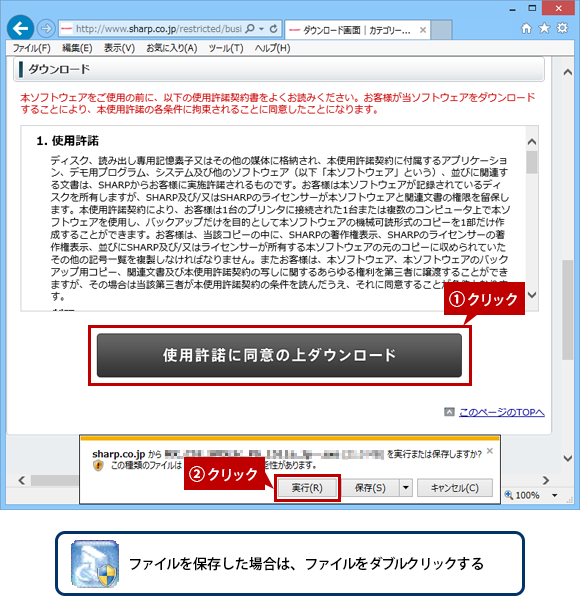Viewport: 580px width, 600px height.
Task: Click the browser Back arrow button
Action: 20,28
